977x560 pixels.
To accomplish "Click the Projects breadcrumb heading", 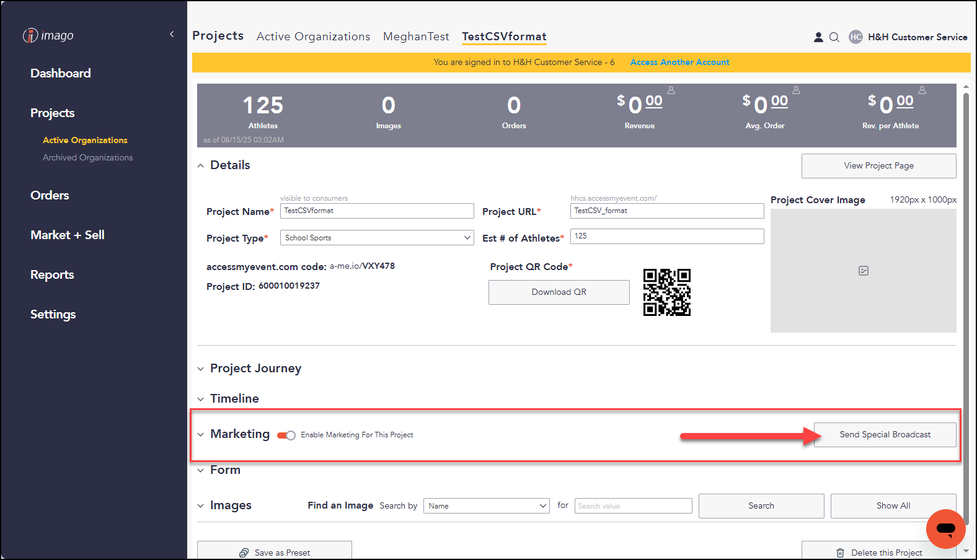I will point(218,36).
